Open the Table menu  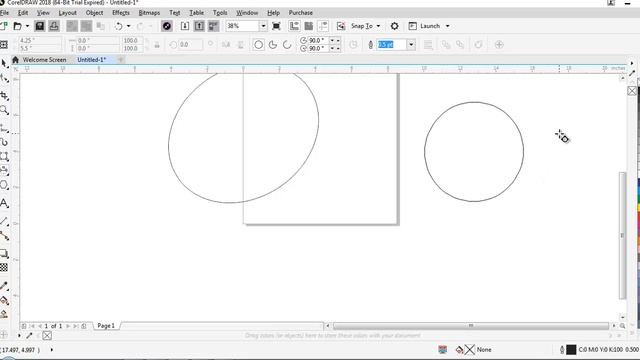click(x=196, y=13)
